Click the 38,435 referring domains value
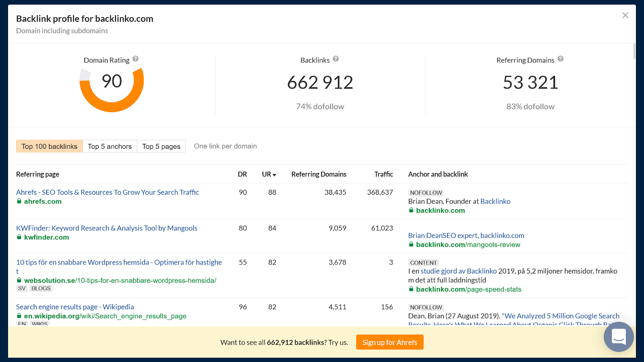This screenshot has width=644, height=362. point(335,192)
